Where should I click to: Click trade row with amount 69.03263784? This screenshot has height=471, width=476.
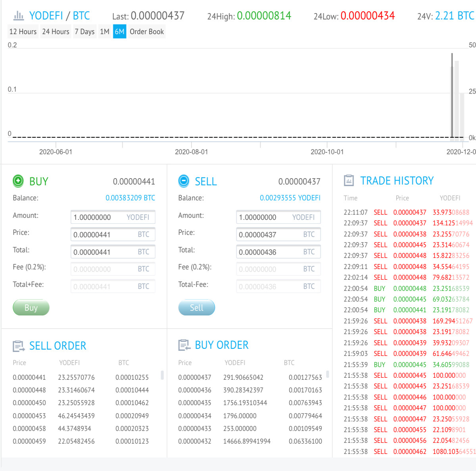click(407, 299)
